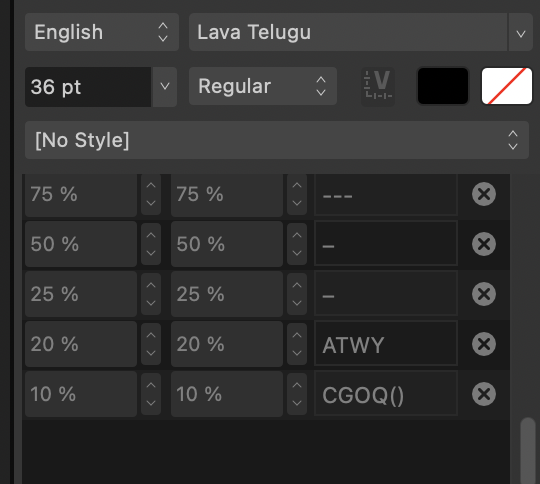Click the CGOQ() characters text field
The image size is (540, 484).
click(386, 394)
